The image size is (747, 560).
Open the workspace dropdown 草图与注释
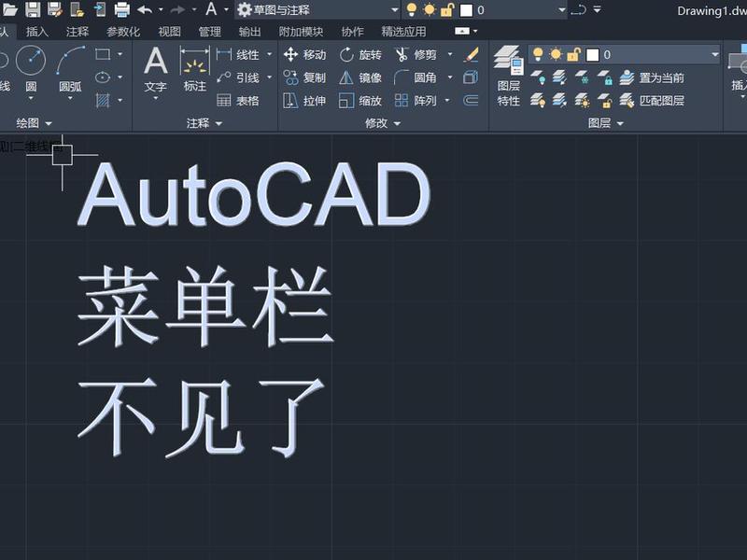317,9
